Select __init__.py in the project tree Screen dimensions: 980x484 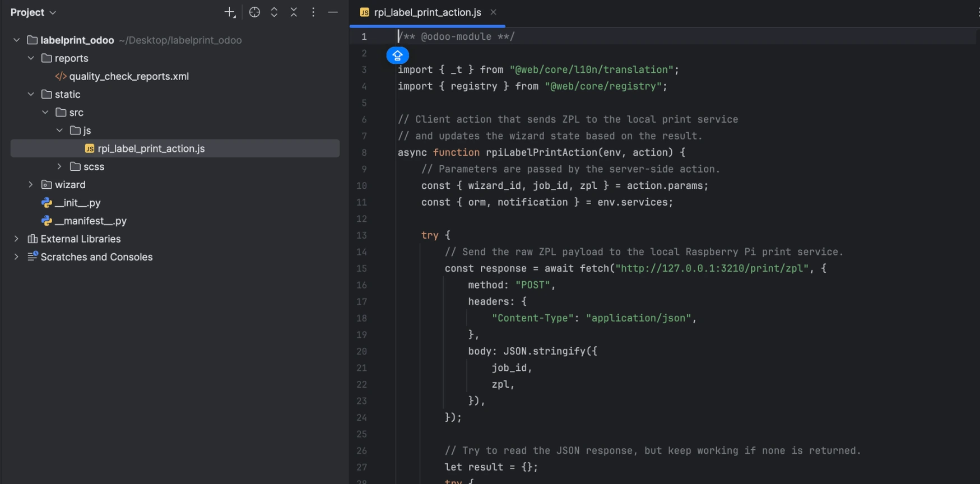click(x=77, y=203)
